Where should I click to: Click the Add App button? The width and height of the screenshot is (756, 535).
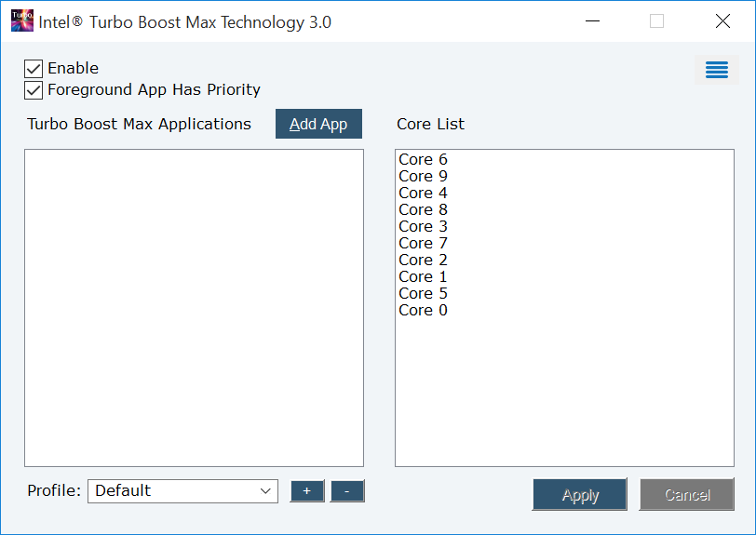click(x=318, y=124)
